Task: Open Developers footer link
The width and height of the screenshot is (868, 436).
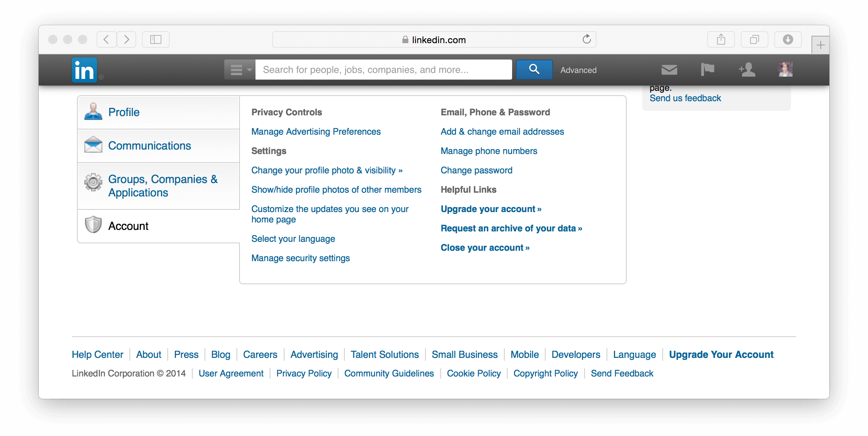Action: tap(576, 355)
